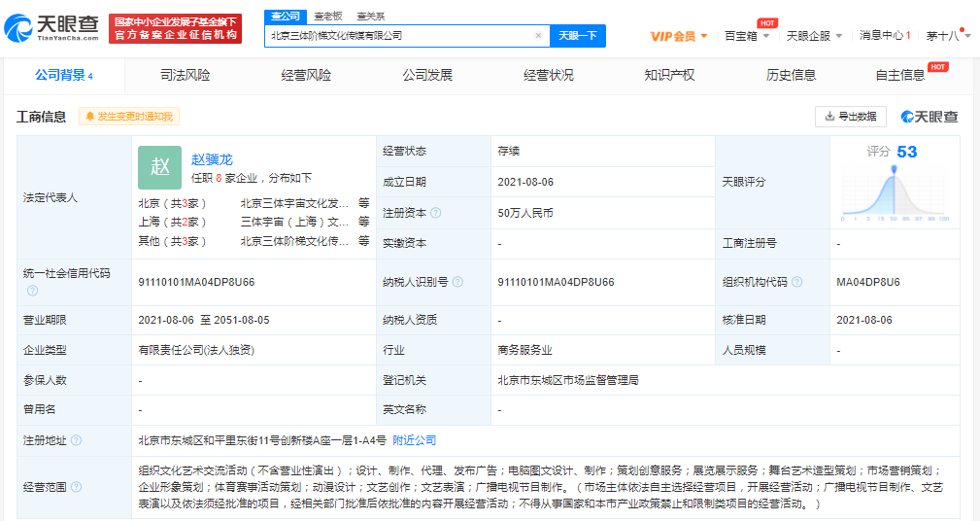Click 发生变更时通知我 notification button

click(129, 117)
